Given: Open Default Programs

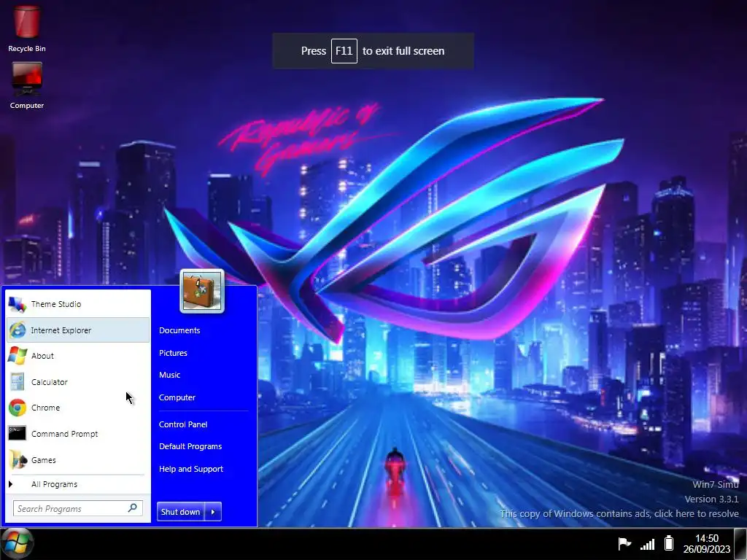Looking at the screenshot, I should point(190,446).
